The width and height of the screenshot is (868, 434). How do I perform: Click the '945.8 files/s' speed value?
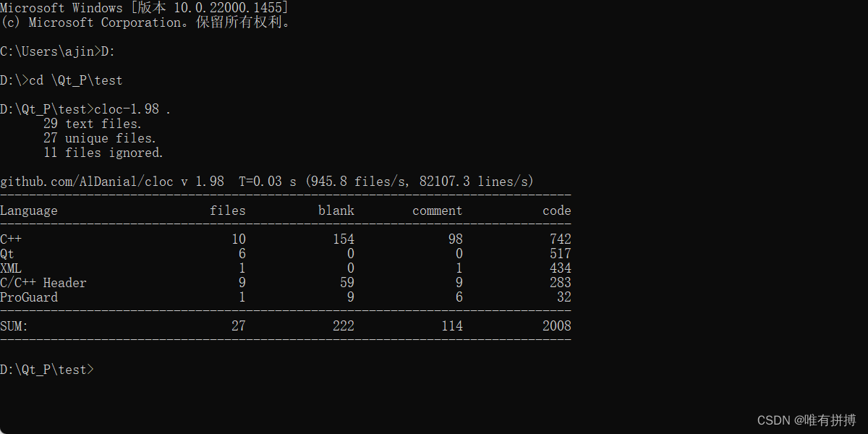(357, 182)
